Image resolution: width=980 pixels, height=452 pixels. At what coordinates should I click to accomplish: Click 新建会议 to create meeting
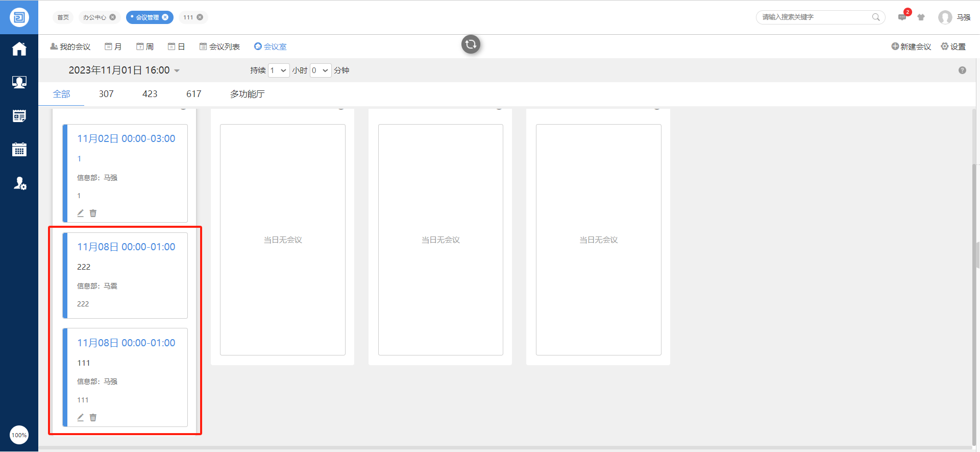click(x=911, y=46)
